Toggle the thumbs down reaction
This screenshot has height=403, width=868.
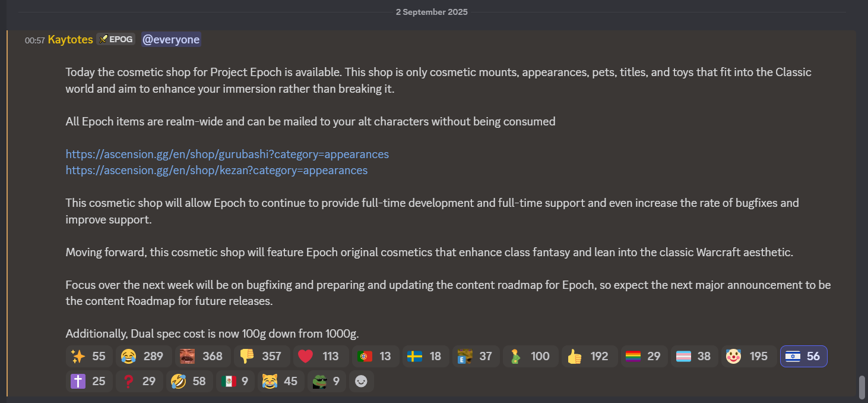262,356
